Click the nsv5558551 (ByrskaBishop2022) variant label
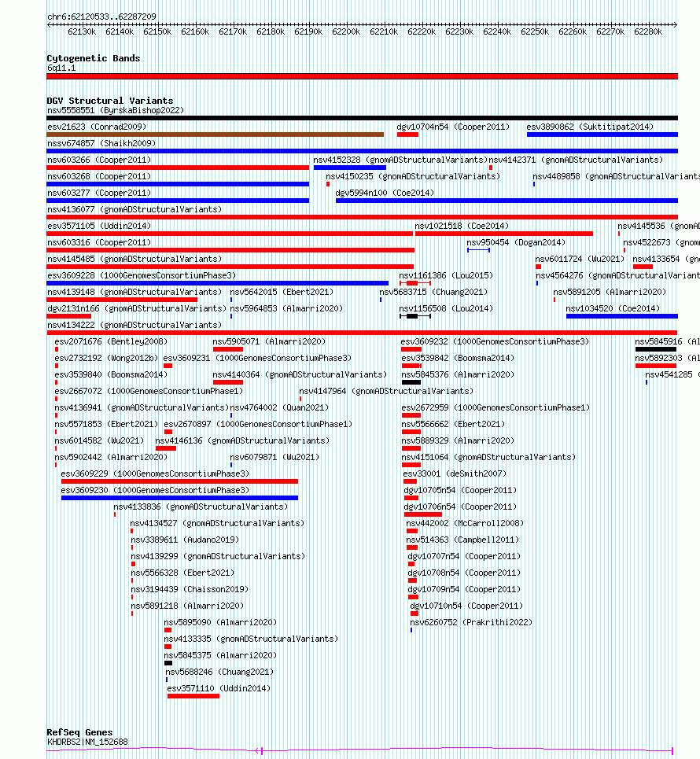Image resolution: width=700 pixels, height=759 pixels. pyautogui.click(x=116, y=110)
